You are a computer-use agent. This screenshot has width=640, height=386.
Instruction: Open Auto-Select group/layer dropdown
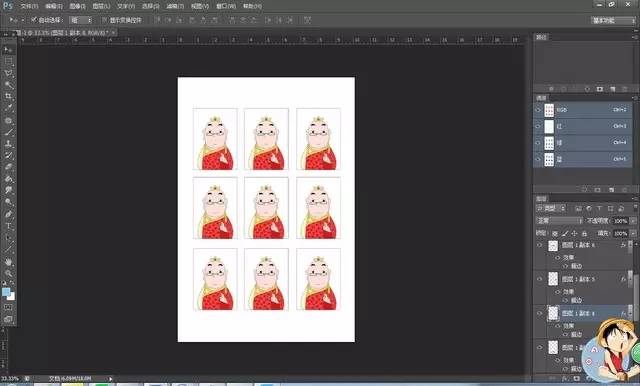click(81, 20)
